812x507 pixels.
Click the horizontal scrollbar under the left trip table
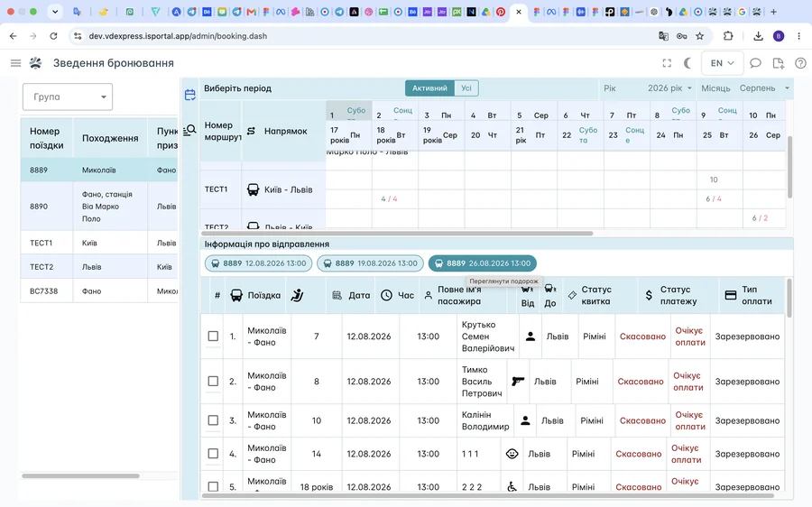[81, 475]
